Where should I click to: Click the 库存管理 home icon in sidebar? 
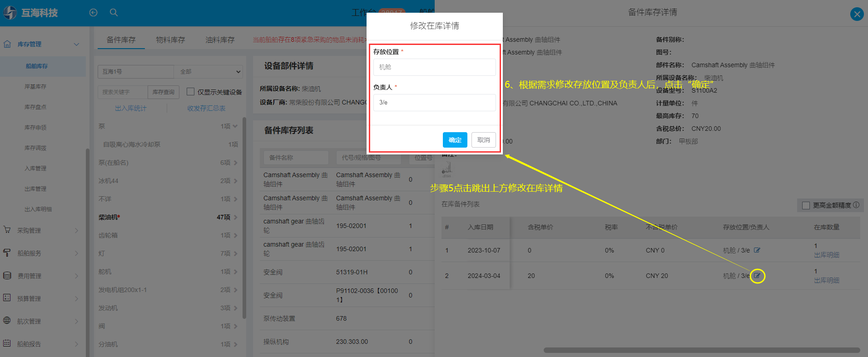7,44
